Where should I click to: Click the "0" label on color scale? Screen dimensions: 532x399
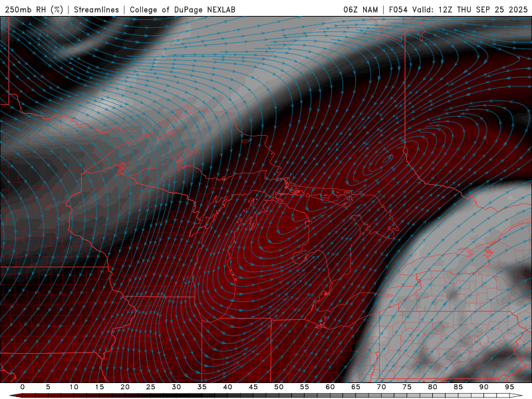click(23, 387)
